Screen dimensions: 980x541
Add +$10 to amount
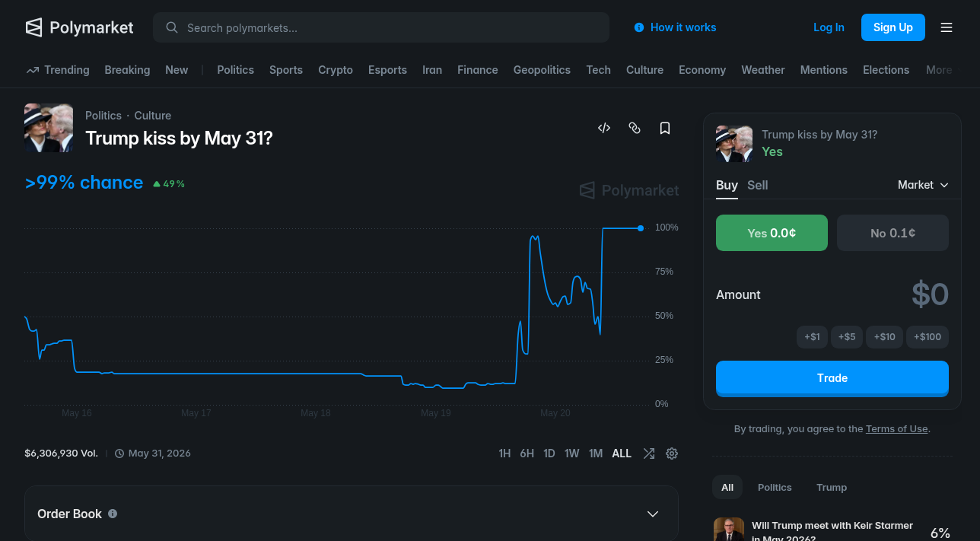pyautogui.click(x=884, y=336)
